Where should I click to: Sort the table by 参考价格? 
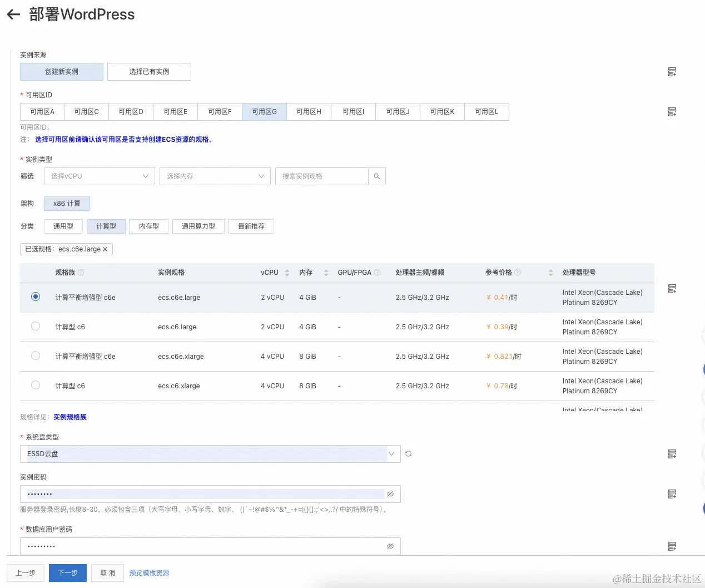[550, 273]
